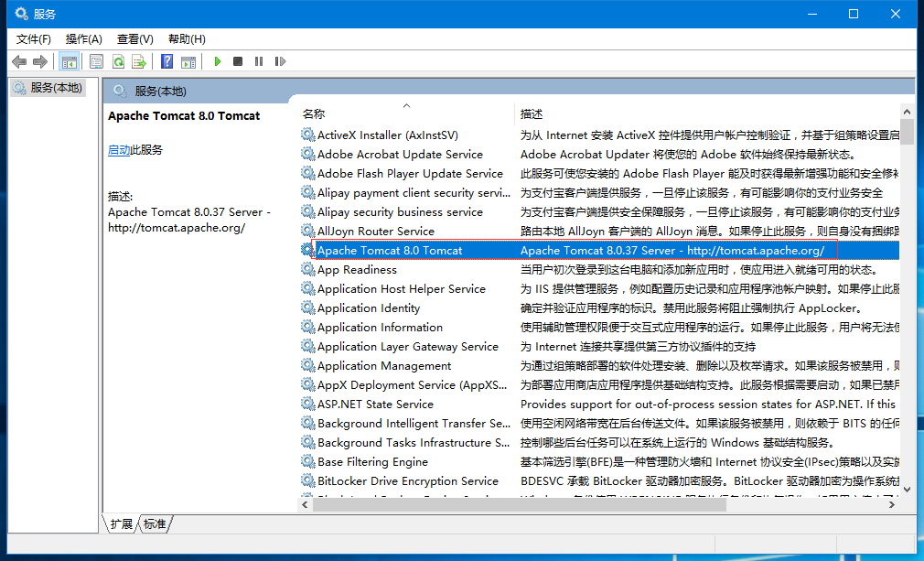Click gear icon beside Application Identity
Screen dimensions: 924x561
tap(307, 307)
